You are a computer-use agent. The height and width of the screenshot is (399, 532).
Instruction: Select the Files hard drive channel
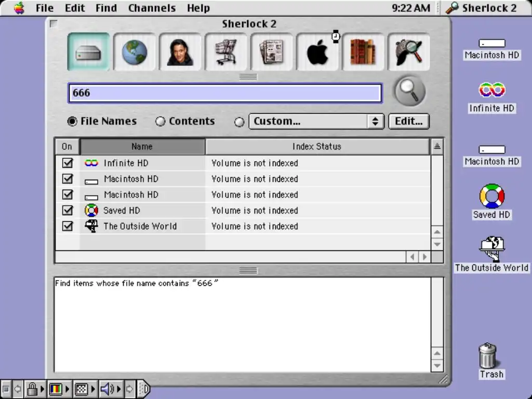(x=88, y=51)
